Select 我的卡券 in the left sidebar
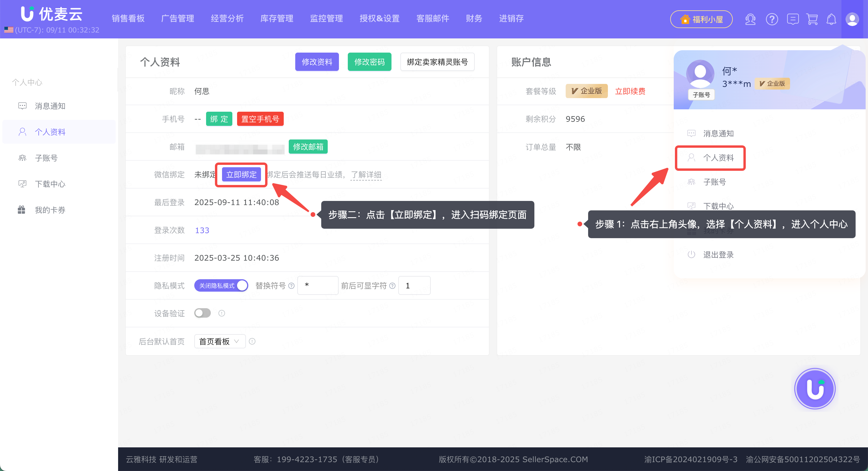Viewport: 868px width, 471px height. coord(59,210)
